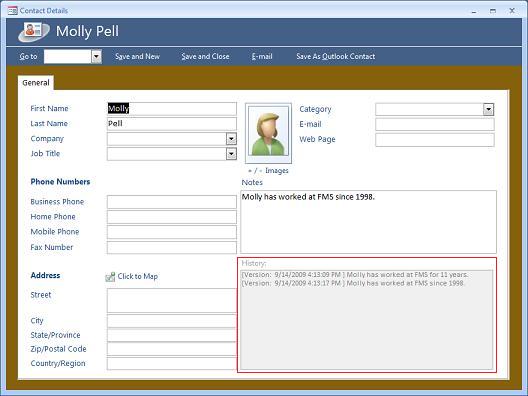Maximize the Contact Details window
The width and height of the screenshot is (528, 396).
coord(493,11)
